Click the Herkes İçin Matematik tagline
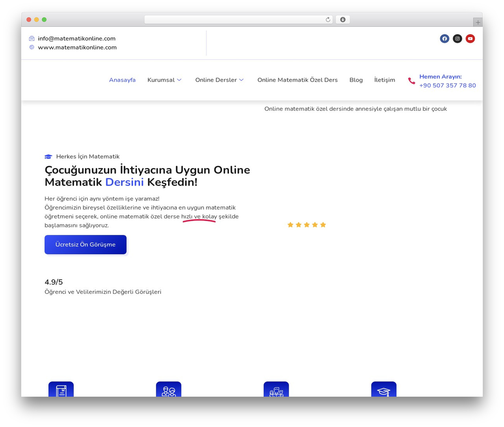Viewport: 504px width, 427px height. click(x=88, y=157)
